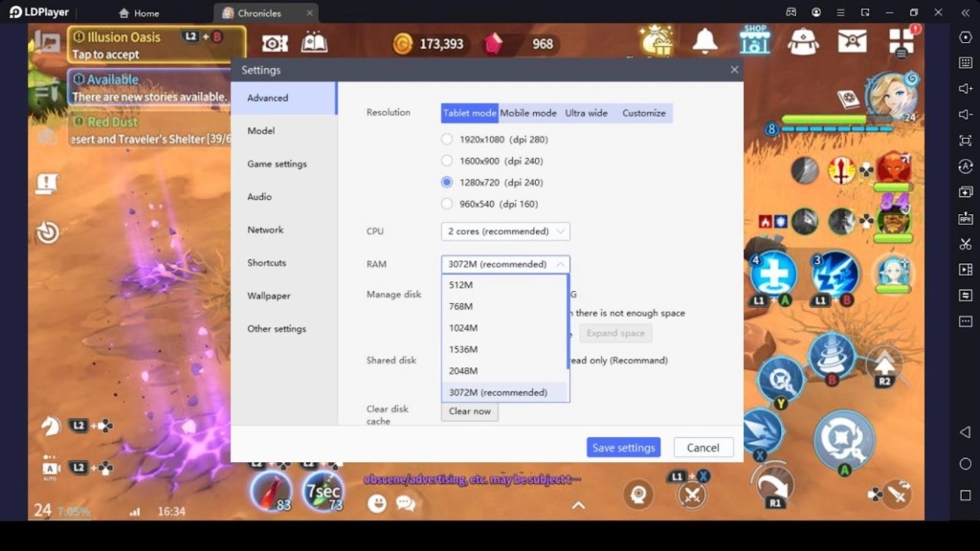This screenshot has height=551, width=980.
Task: Click video recorder icon in sidebar
Action: pyautogui.click(x=966, y=269)
